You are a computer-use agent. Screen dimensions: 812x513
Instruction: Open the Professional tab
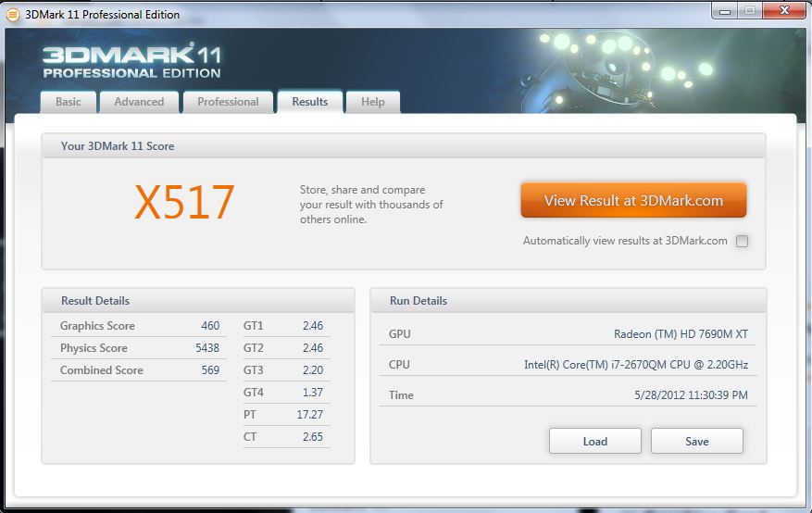point(228,102)
